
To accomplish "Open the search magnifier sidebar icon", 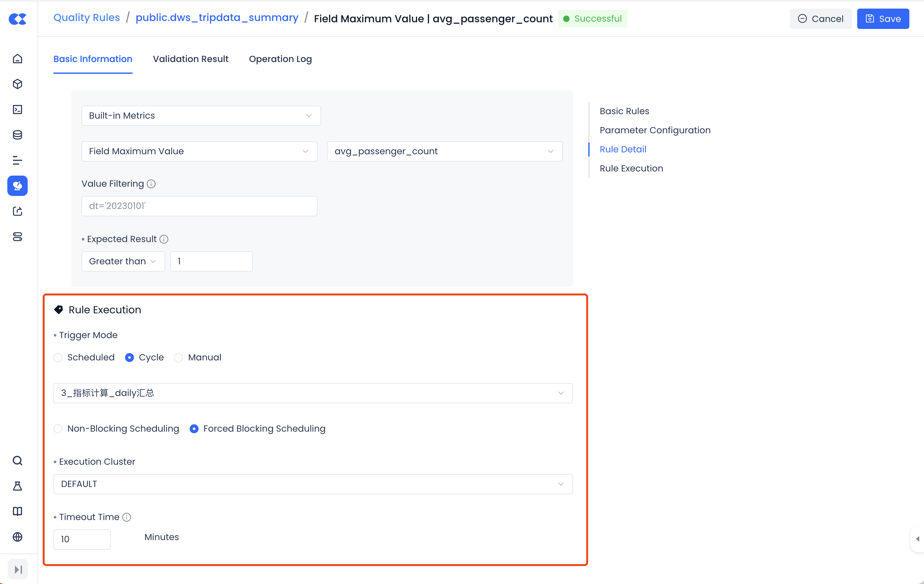I will tap(17, 461).
